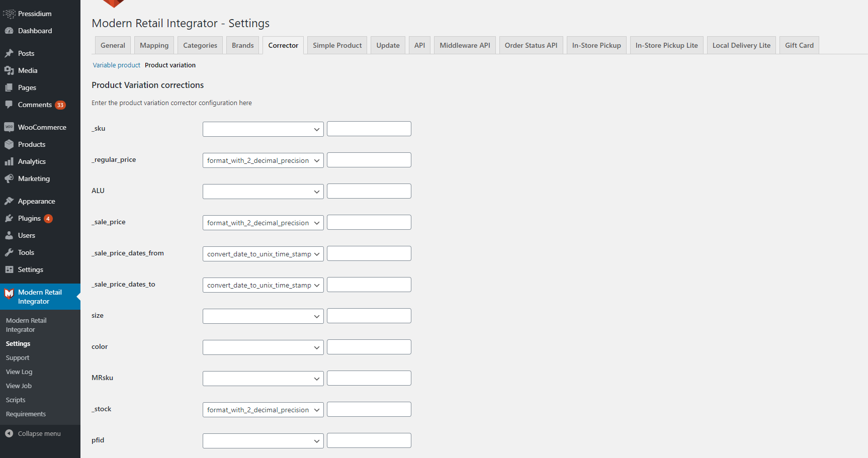
Task: Open the In-Store Pickup tab
Action: click(x=596, y=45)
